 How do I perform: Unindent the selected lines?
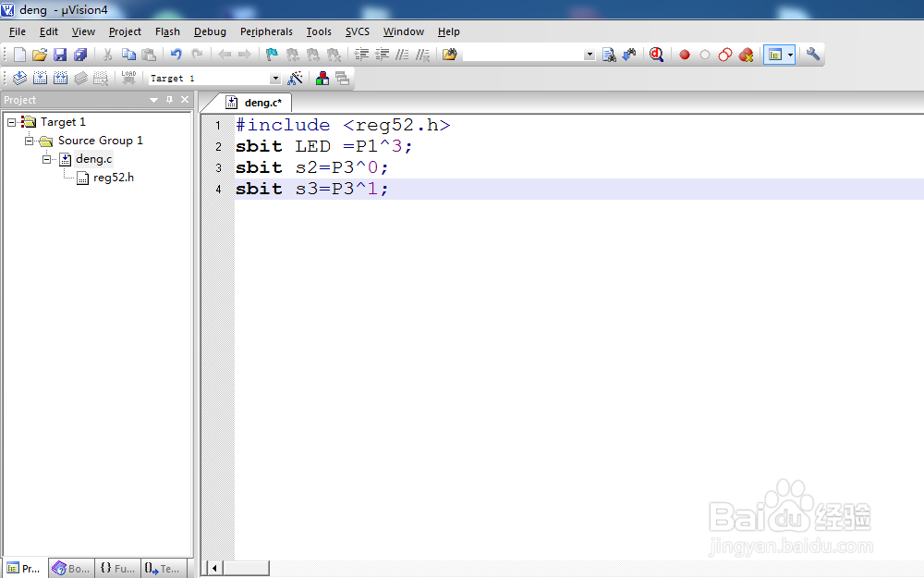point(383,55)
